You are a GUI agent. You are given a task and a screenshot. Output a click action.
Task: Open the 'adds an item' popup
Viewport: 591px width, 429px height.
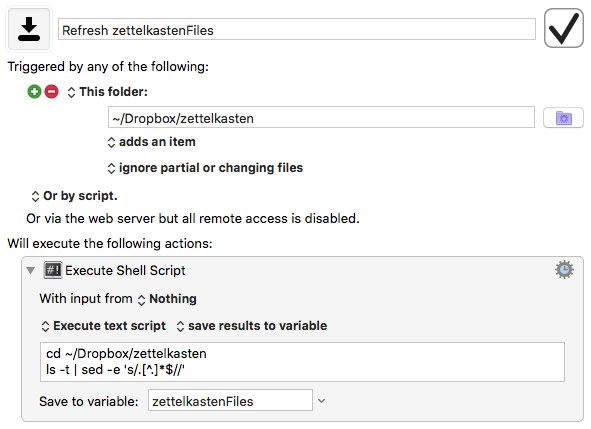point(152,142)
